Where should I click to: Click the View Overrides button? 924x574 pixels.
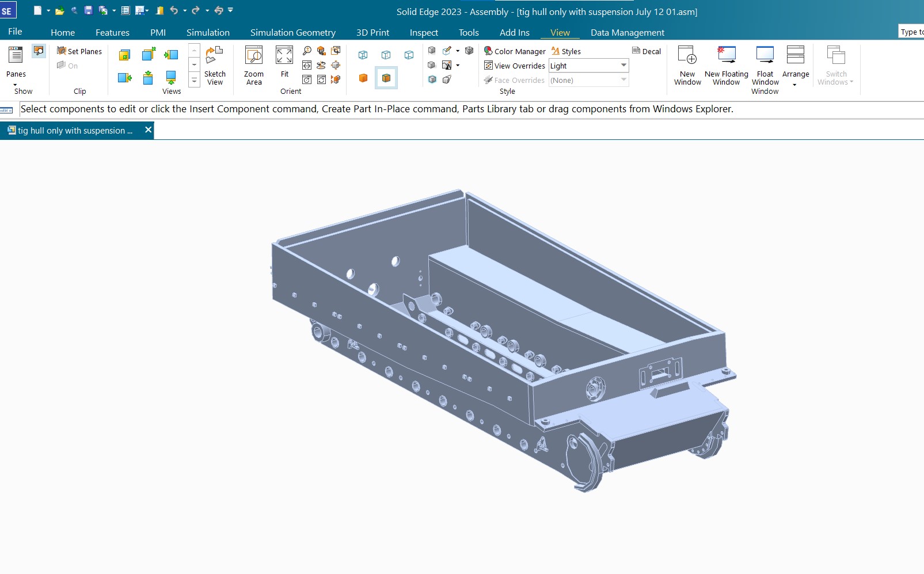click(515, 66)
